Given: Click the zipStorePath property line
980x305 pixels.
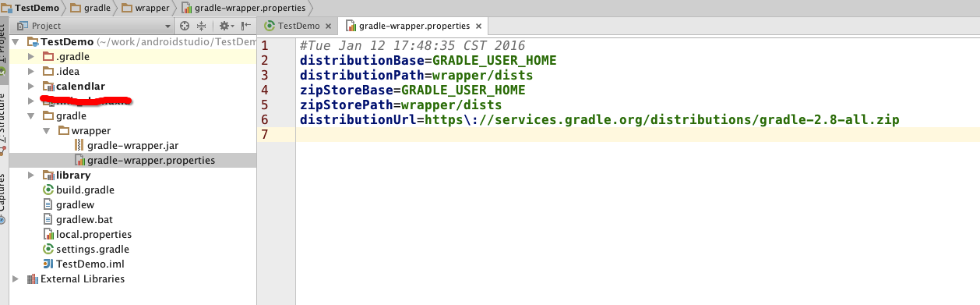Looking at the screenshot, I should [400, 105].
